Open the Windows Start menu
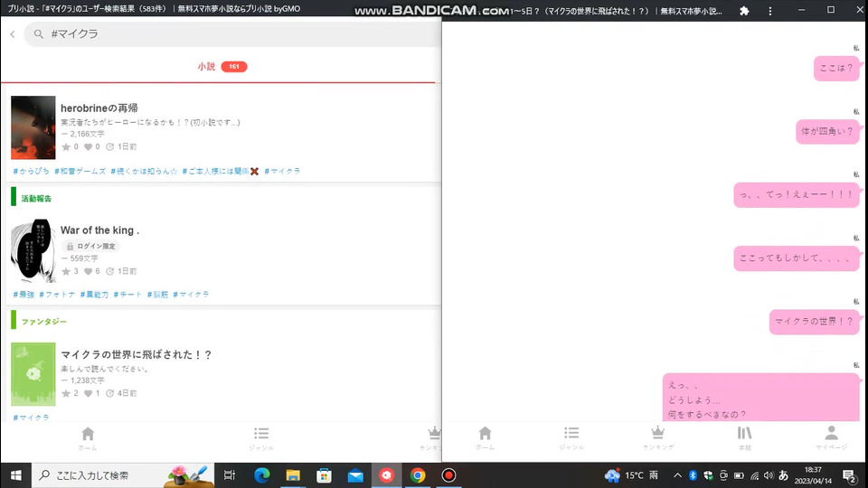Viewport: 868px width, 488px height. tap(15, 475)
